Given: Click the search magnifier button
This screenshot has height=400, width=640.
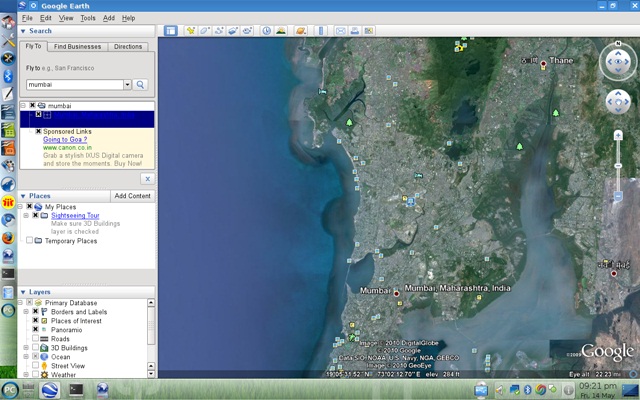Looking at the screenshot, I should pyautogui.click(x=141, y=85).
